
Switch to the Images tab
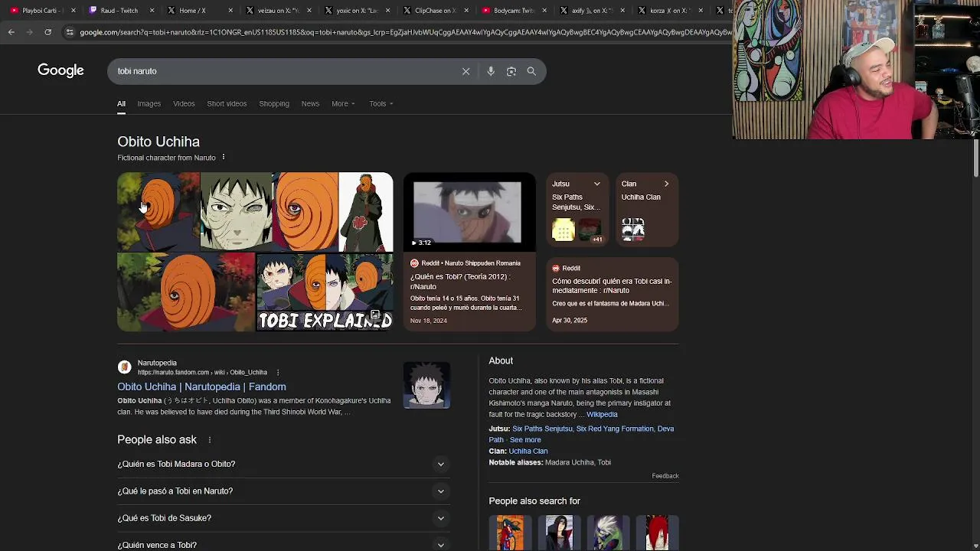149,104
